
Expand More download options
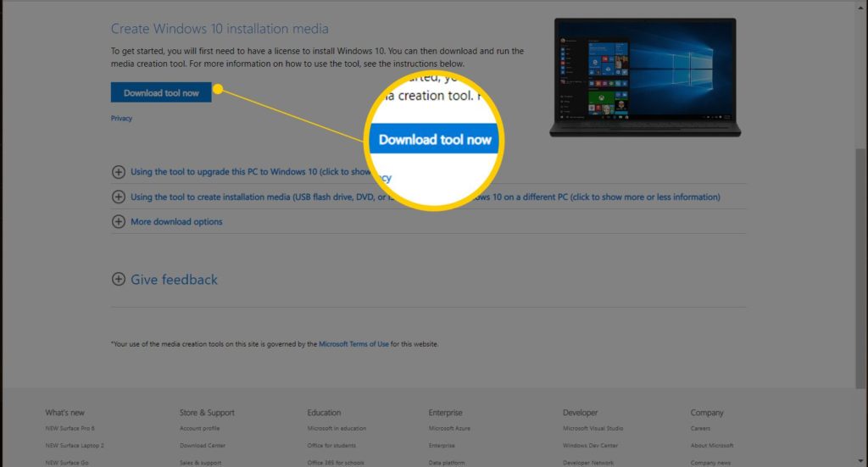167,221
